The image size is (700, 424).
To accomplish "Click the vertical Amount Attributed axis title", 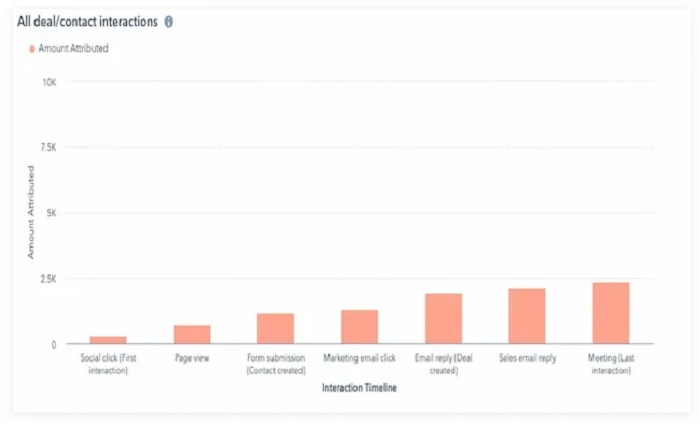I will click(30, 215).
